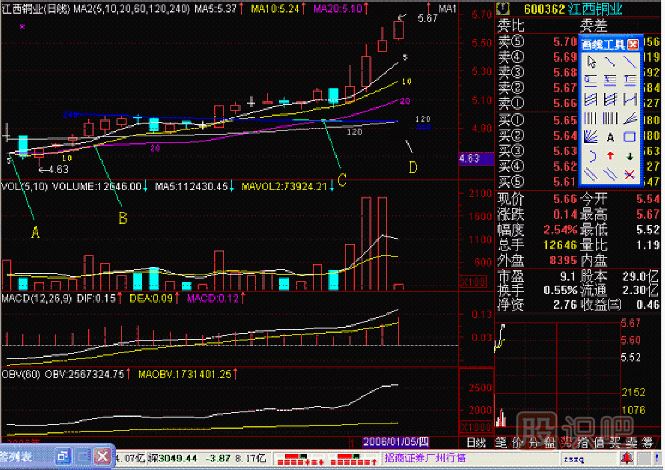Pick the text annotation 'A' tool
665x470 pixels.
[610, 137]
